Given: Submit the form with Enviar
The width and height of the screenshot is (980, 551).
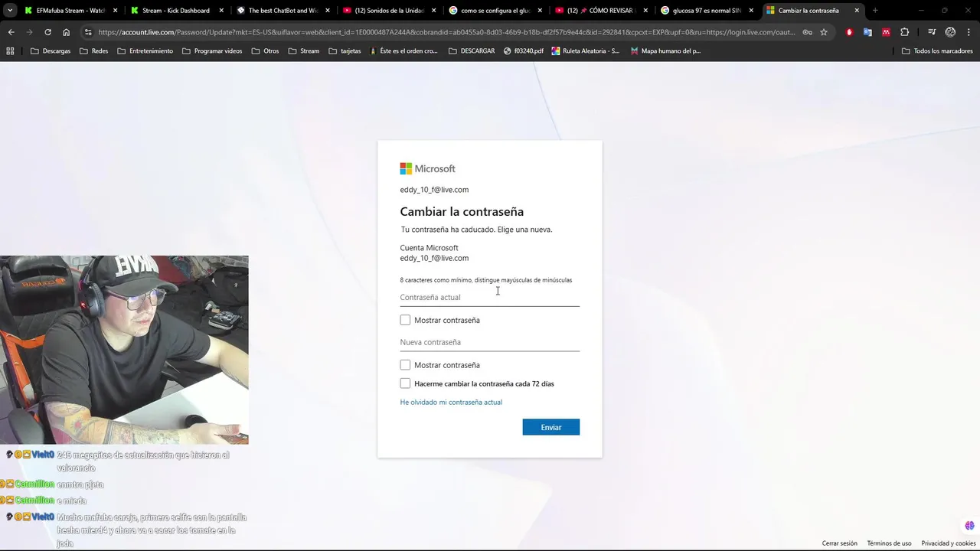Looking at the screenshot, I should pos(550,427).
